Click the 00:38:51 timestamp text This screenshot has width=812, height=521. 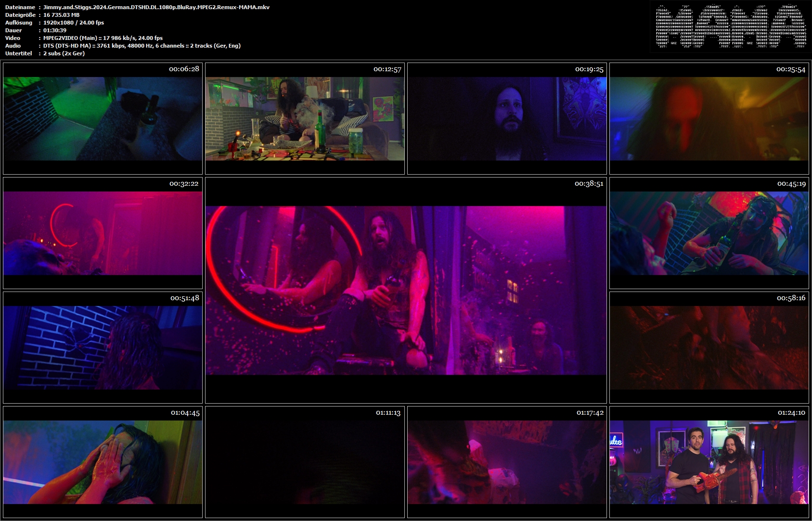tap(589, 184)
